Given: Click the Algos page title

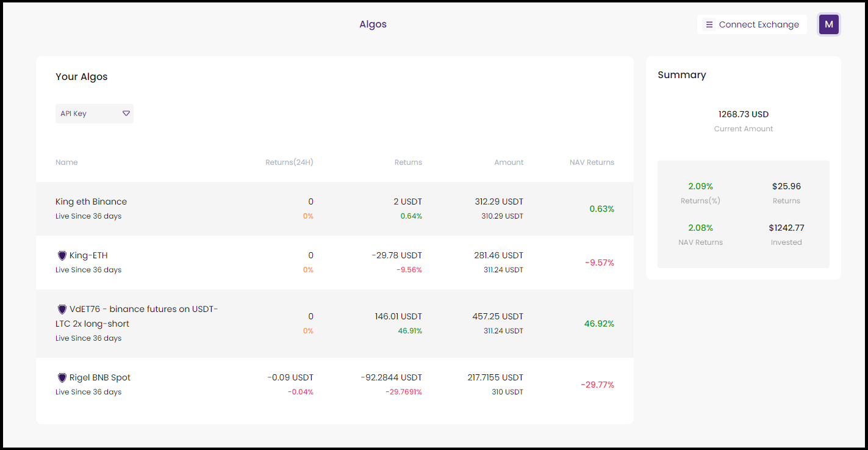Looking at the screenshot, I should tap(373, 24).
